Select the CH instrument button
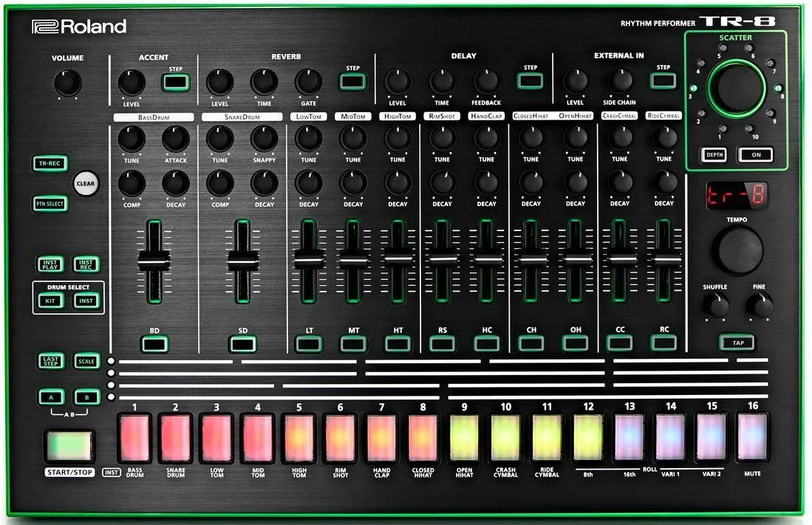 coord(531,343)
